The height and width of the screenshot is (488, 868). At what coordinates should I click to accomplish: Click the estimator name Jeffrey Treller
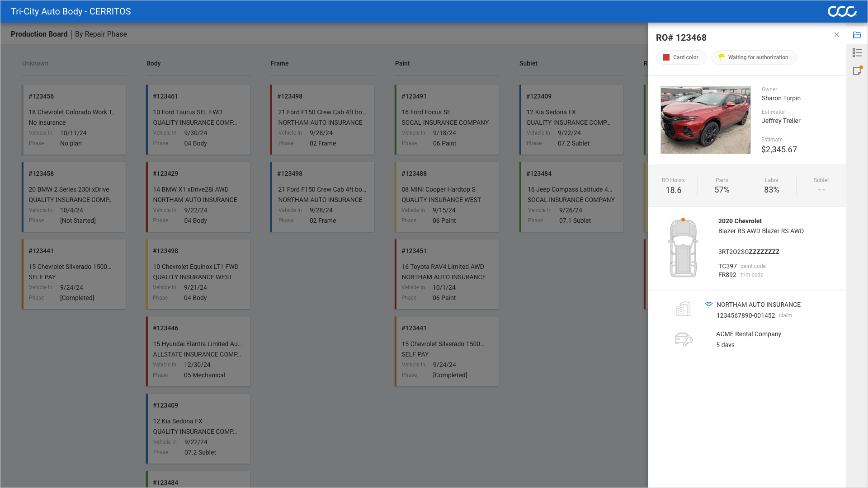781,121
